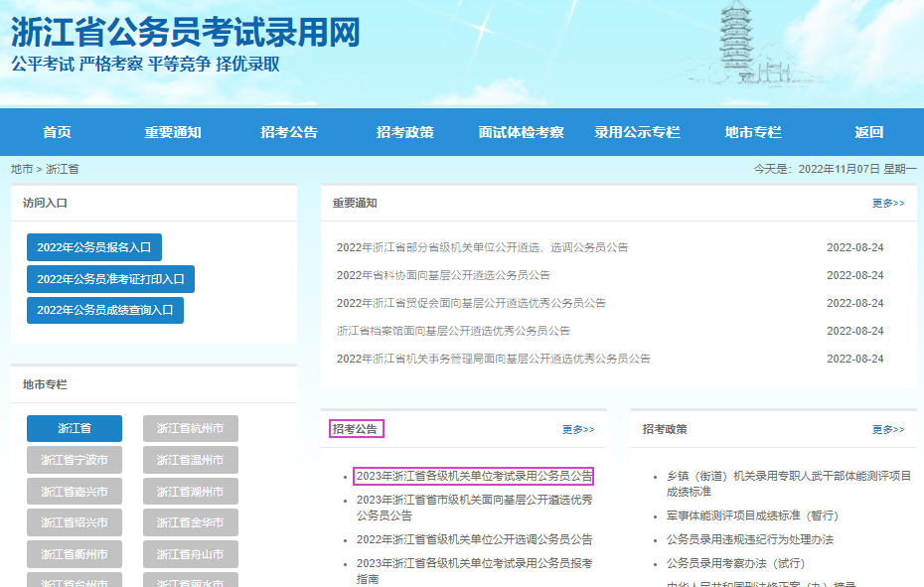Image resolution: width=924 pixels, height=587 pixels.
Task: Open the 军事体能测评项目成绩标准（暂行） policy link
Action: 752,515
